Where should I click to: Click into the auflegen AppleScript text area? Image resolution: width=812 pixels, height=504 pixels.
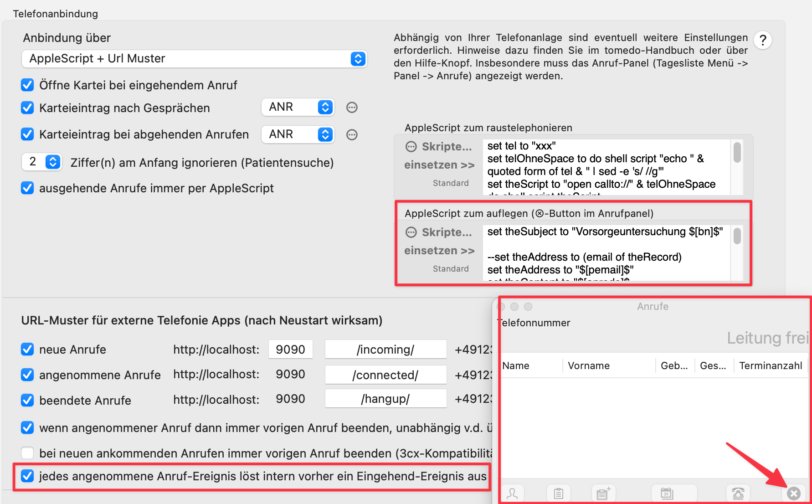click(606, 253)
